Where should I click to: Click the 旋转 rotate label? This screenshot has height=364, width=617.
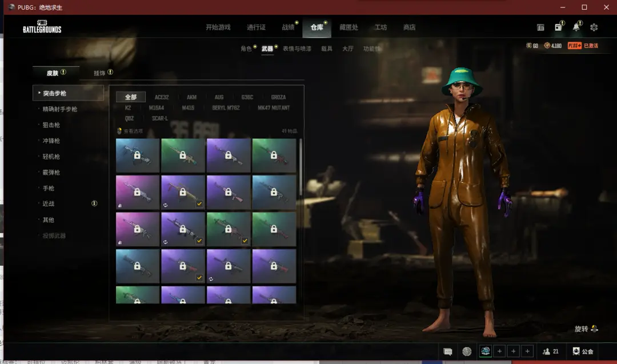coord(581,329)
